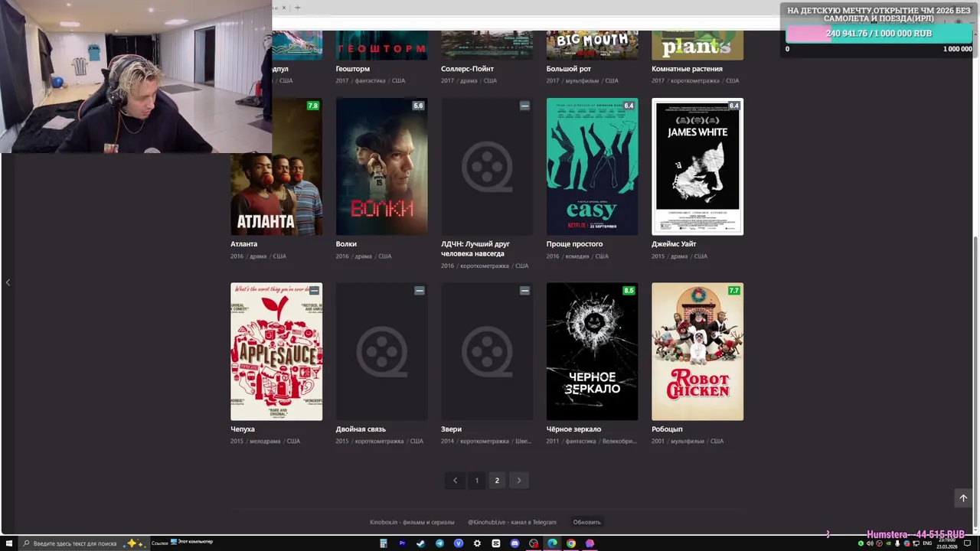Expand the collapsed left sidebar chevron
This screenshot has height=551, width=980.
click(x=8, y=282)
